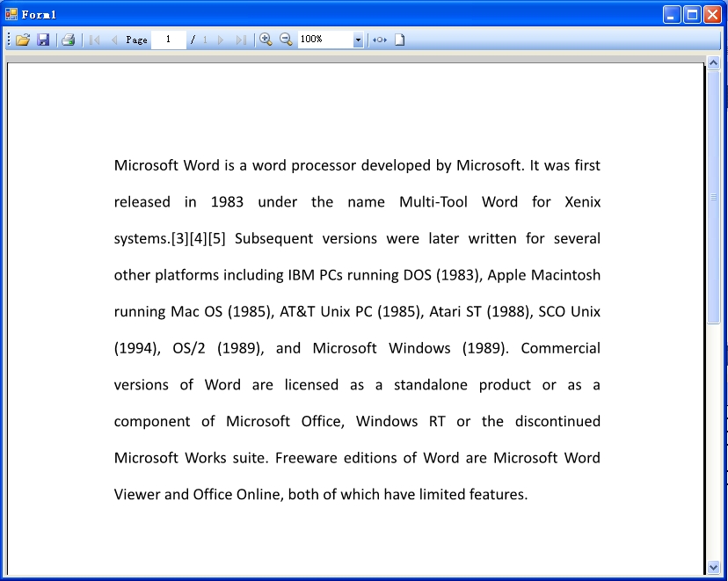Viewport: 728px width, 581px height.
Task: Click the zoom percentage text field
Action: [x=324, y=40]
